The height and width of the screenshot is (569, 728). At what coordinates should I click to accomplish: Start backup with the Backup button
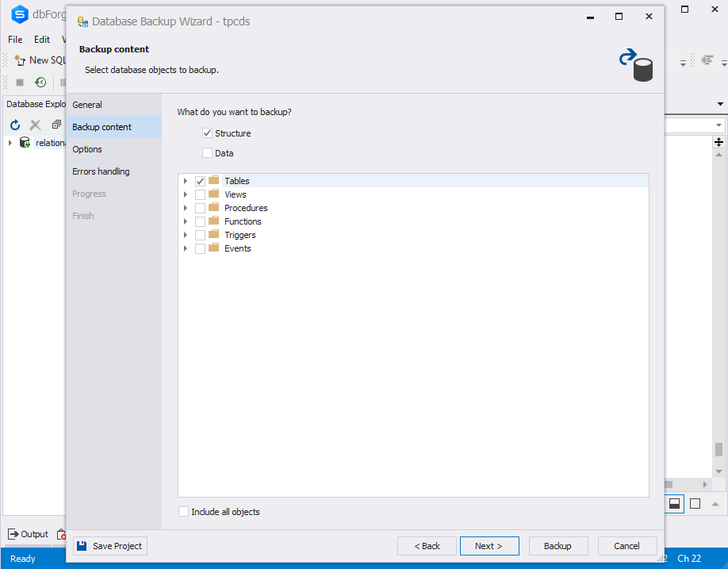[x=558, y=546]
